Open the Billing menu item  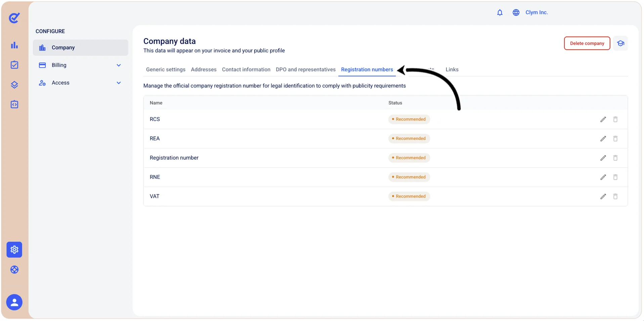click(x=80, y=65)
